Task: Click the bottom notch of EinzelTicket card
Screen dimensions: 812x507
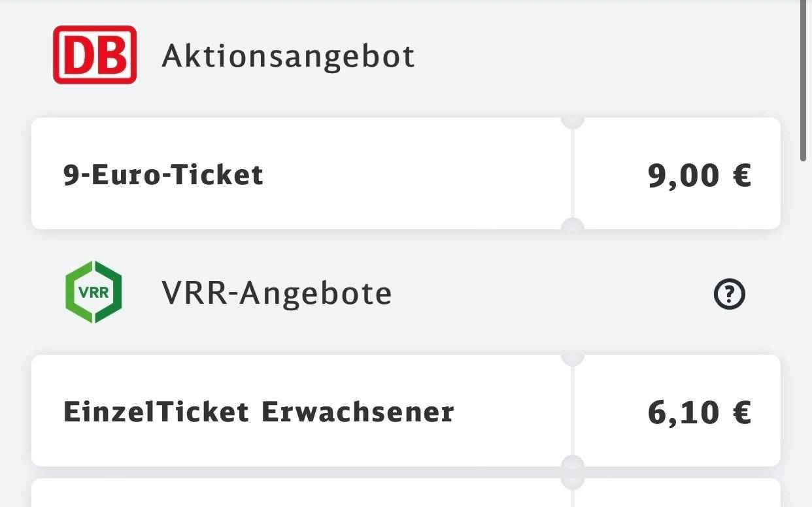Action: [573, 463]
